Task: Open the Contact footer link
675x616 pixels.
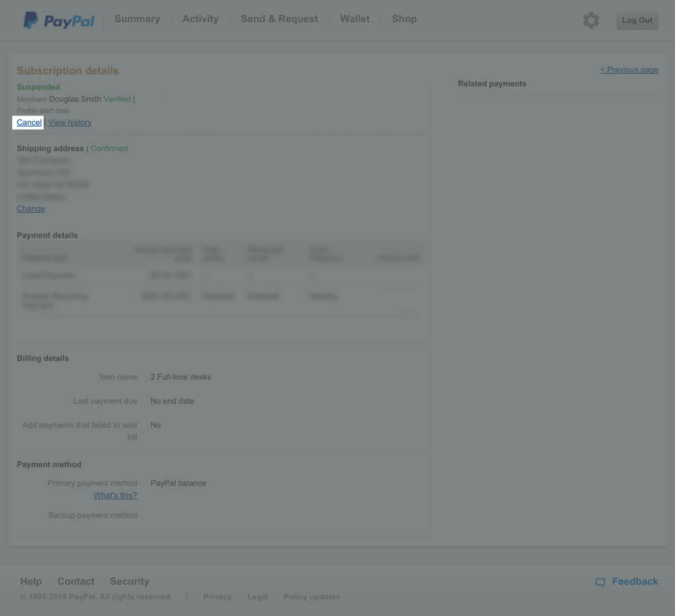Action: [76, 582]
